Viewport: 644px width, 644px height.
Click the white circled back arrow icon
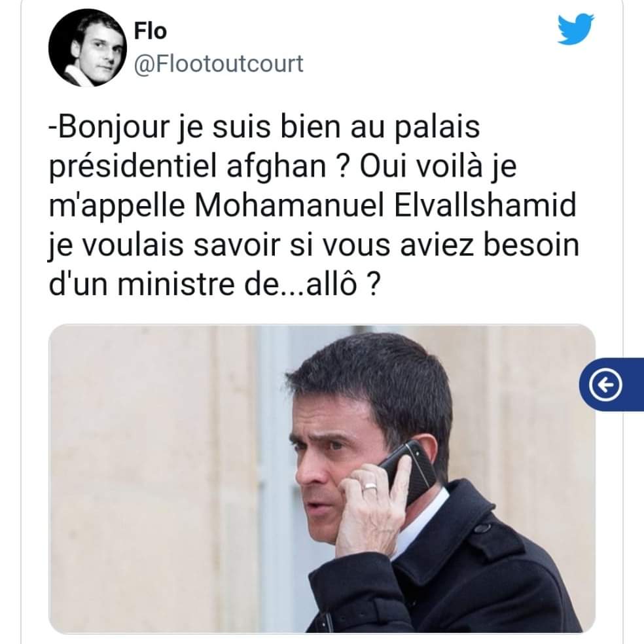[x=605, y=385]
